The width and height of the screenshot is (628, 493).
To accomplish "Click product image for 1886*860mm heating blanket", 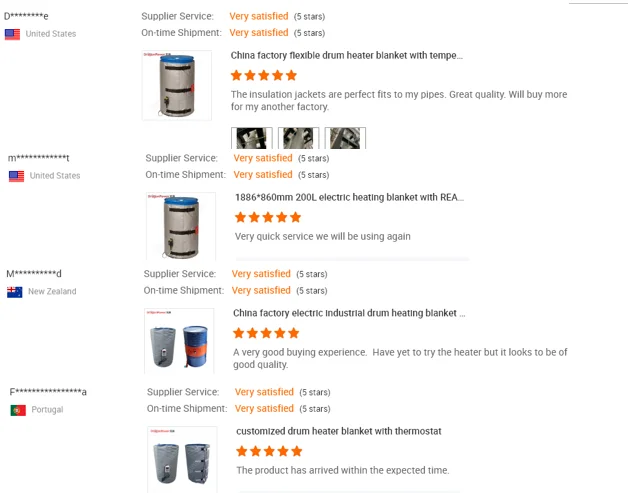I will [x=181, y=226].
